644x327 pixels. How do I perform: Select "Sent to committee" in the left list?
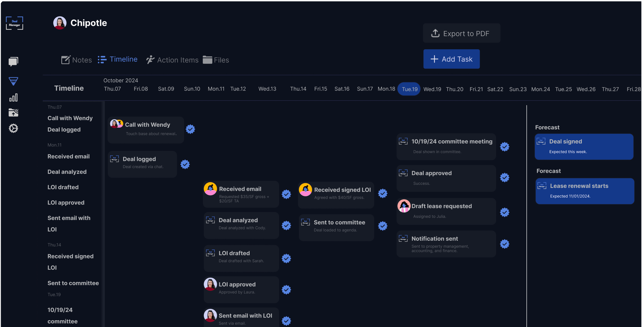coord(73,283)
